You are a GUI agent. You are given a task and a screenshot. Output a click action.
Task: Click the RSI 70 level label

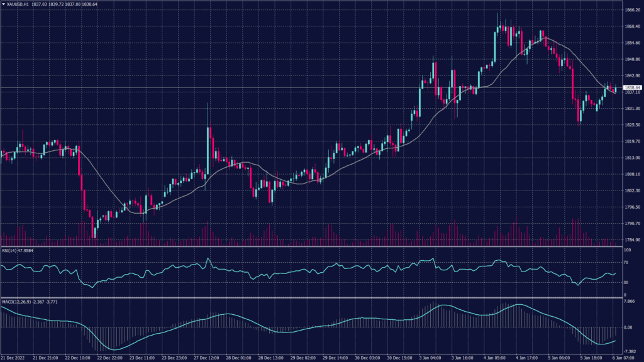tap(626, 261)
